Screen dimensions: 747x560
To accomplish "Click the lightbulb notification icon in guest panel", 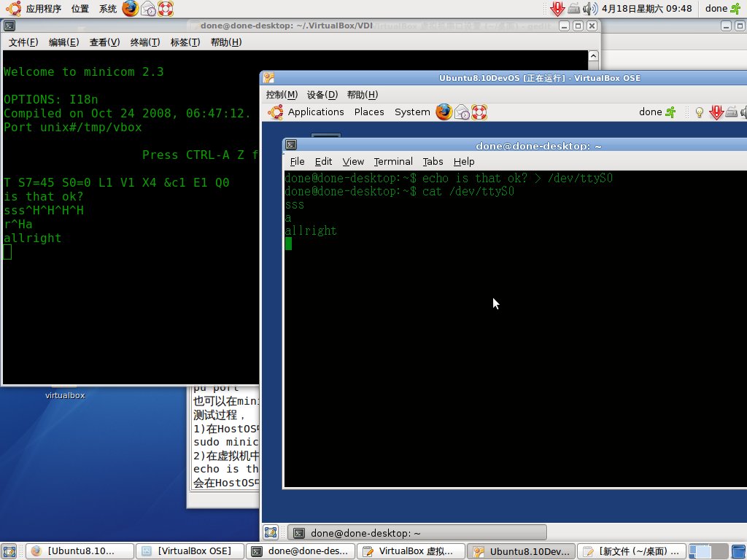I will [x=699, y=112].
